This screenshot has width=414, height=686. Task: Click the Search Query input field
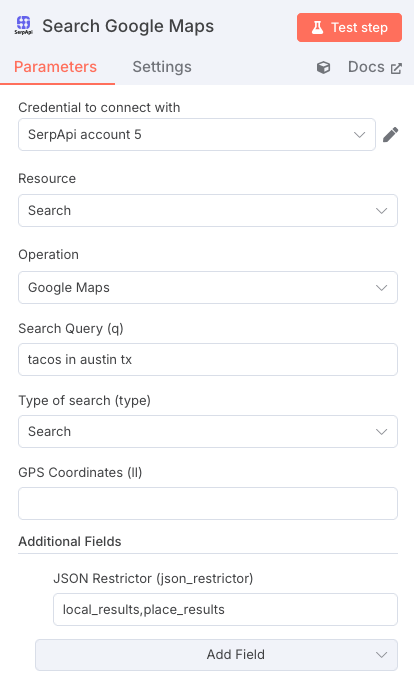click(208, 360)
